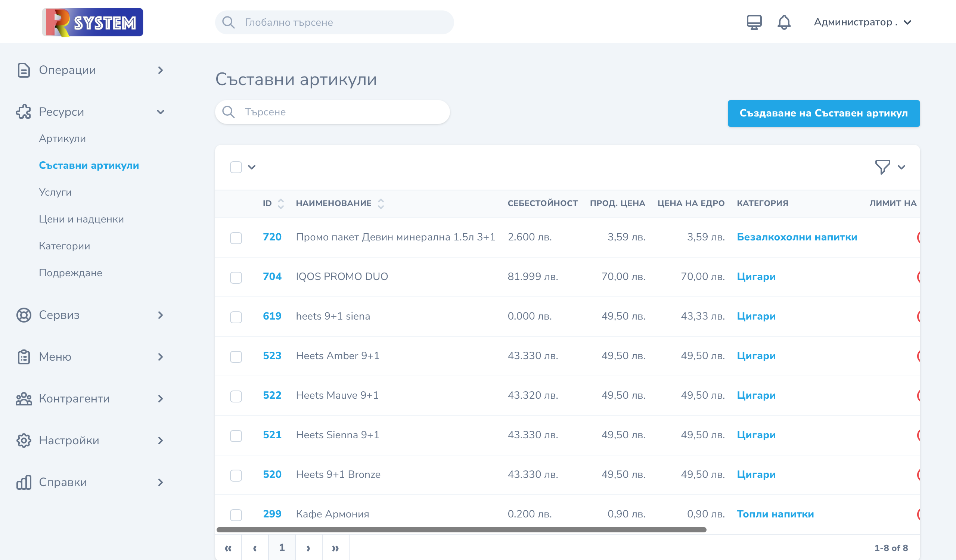
Task: Click Създаване на Съставен артикул button
Action: pos(823,113)
